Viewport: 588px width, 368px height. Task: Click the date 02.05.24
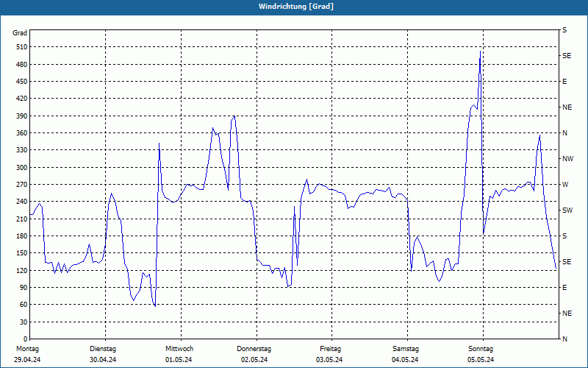254,360
